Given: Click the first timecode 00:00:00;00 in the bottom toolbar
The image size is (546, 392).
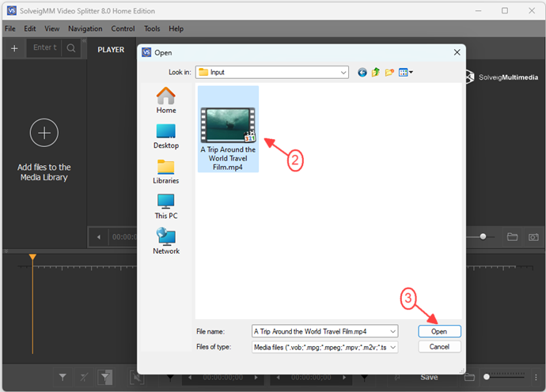Looking at the screenshot, I should pyautogui.click(x=223, y=378).
